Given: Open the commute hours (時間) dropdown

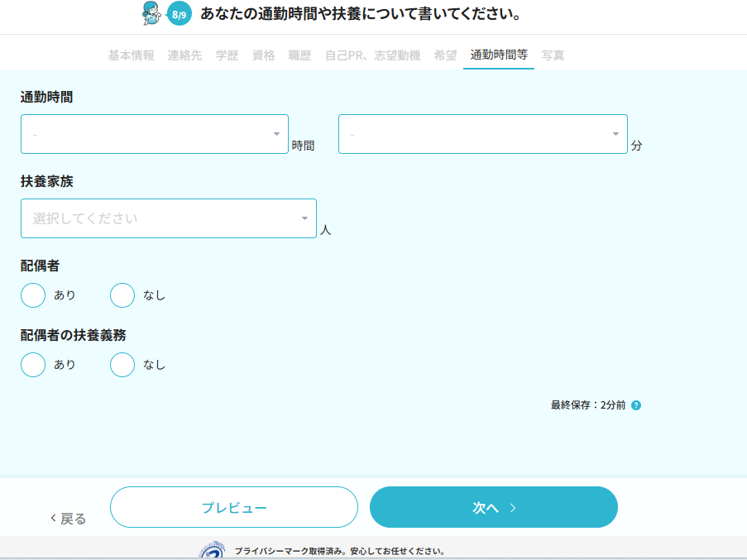Looking at the screenshot, I should [x=155, y=134].
